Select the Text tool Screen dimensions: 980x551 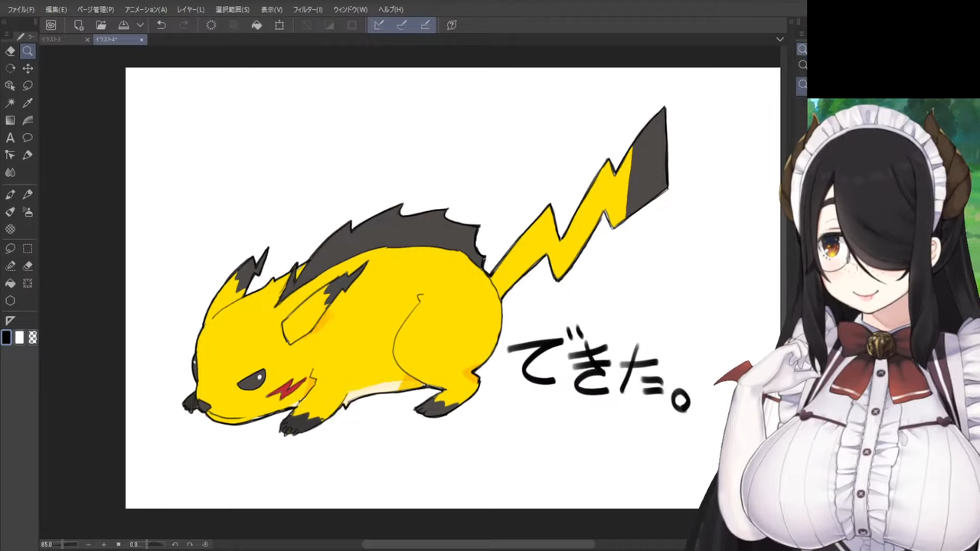pos(10,138)
